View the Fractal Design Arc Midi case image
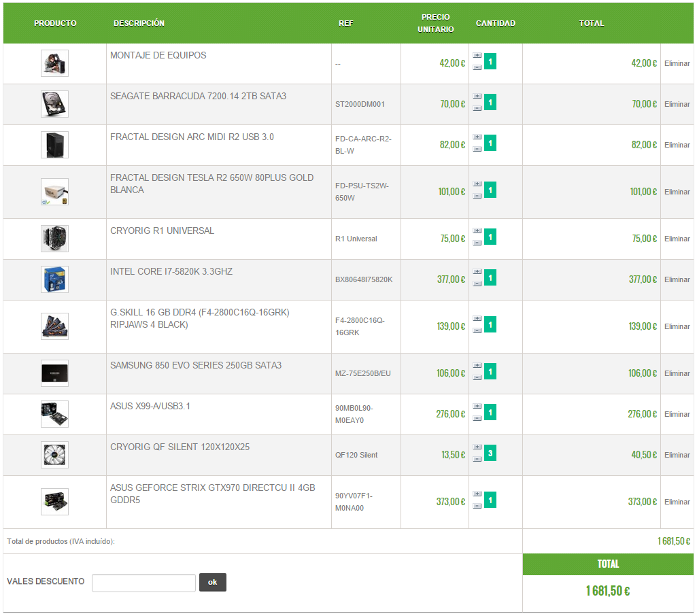The width and height of the screenshot is (697, 616). (54, 145)
